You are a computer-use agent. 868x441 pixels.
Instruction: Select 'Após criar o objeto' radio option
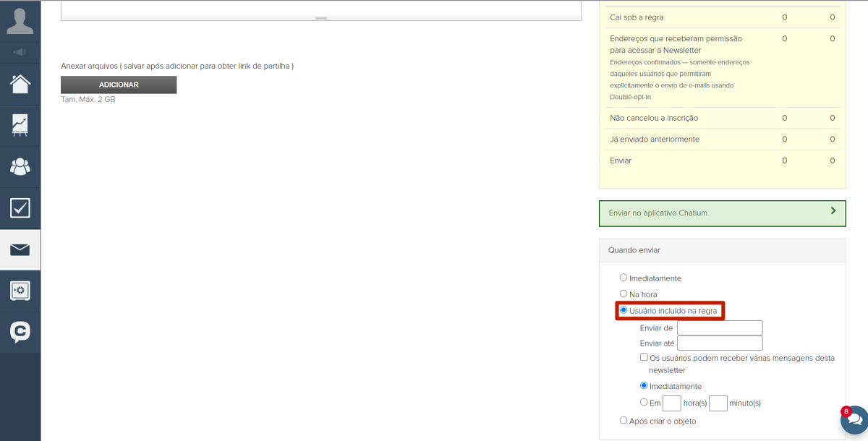click(624, 420)
